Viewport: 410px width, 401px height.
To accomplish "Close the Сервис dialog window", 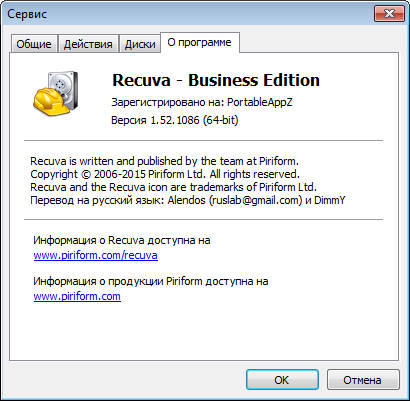I will 389,14.
